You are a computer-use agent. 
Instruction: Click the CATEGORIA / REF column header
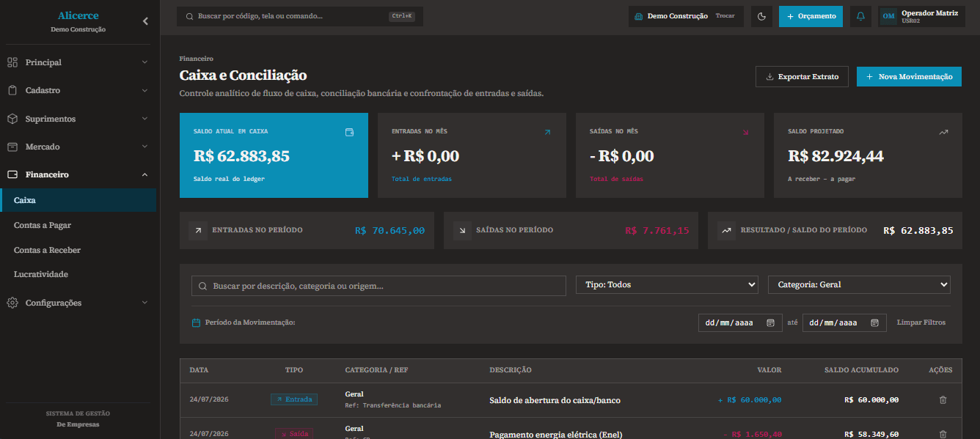(x=376, y=370)
